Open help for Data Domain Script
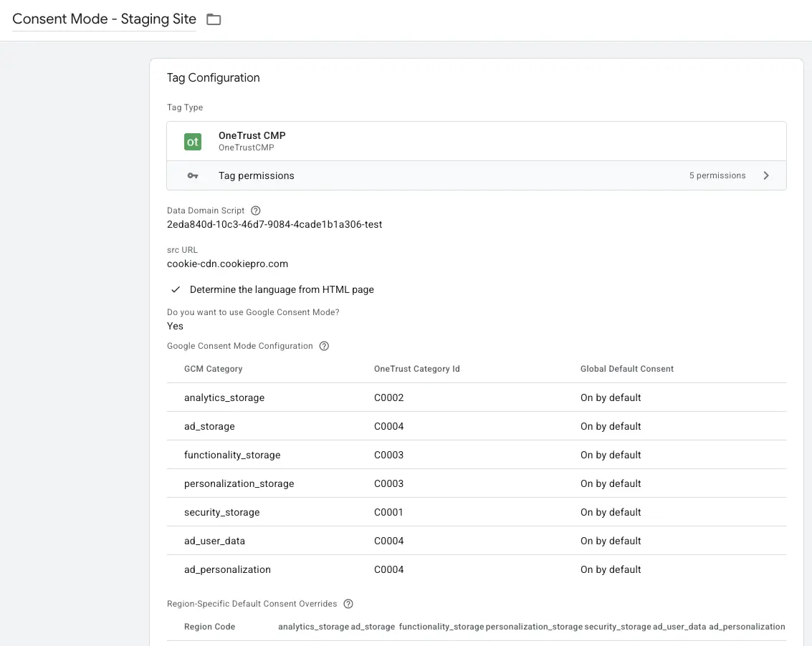 pos(255,211)
